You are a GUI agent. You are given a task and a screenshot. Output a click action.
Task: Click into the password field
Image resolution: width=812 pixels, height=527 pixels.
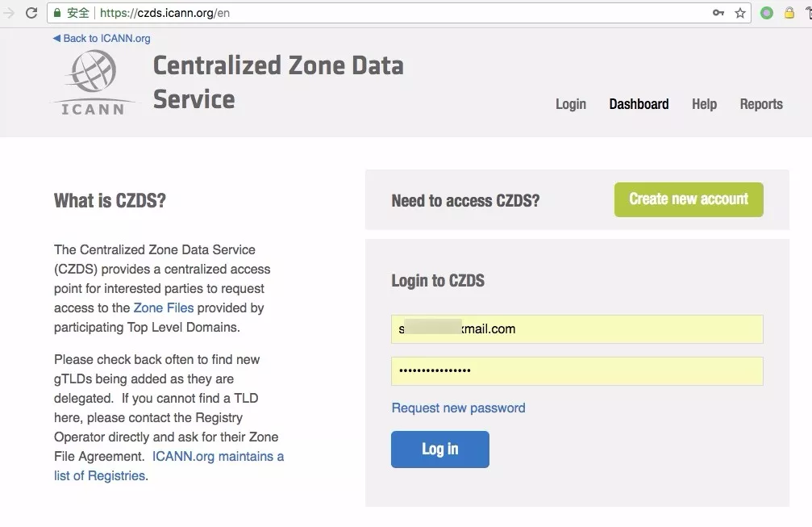[x=577, y=371]
